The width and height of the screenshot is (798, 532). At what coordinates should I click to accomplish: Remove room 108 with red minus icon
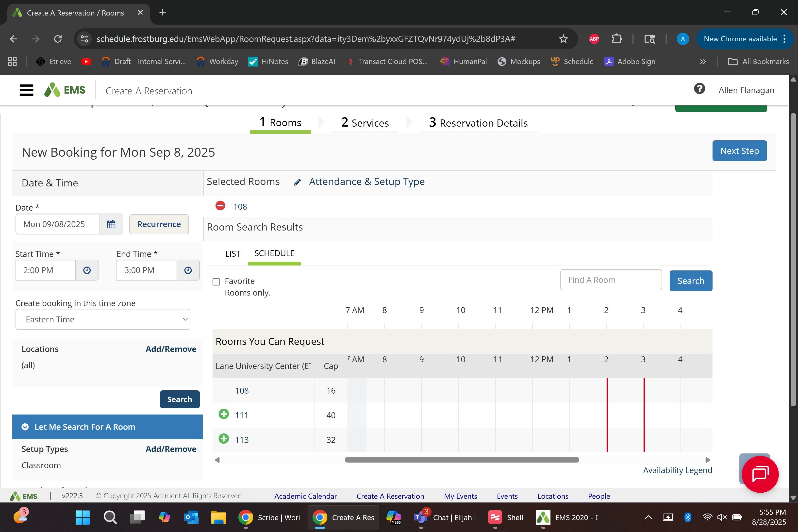(x=220, y=206)
